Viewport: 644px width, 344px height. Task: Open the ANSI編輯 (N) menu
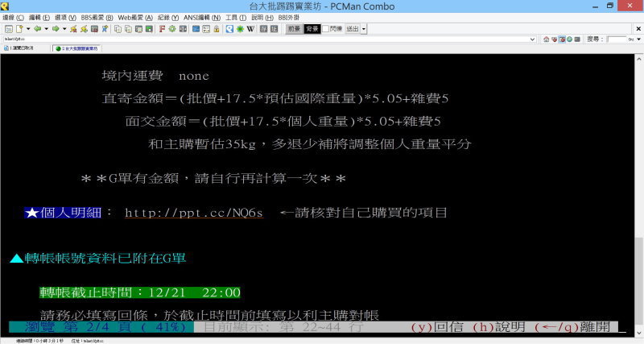pyautogui.click(x=202, y=18)
